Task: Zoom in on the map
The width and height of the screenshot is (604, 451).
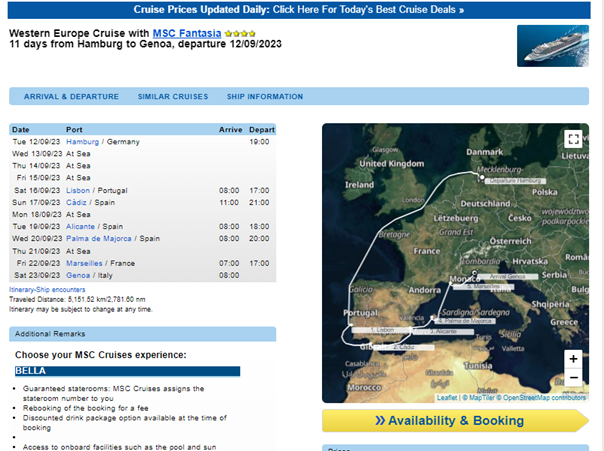Action: pos(573,359)
